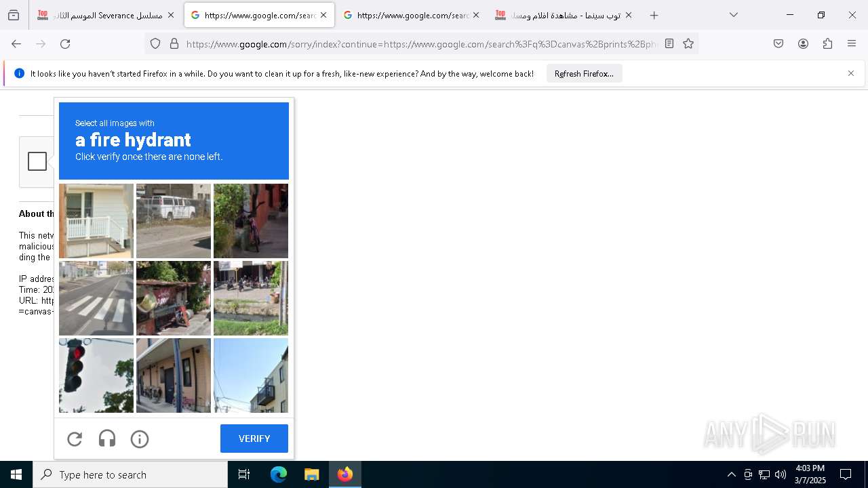This screenshot has width=868, height=488.
Task: Close the Top Cinema tab
Action: click(629, 15)
